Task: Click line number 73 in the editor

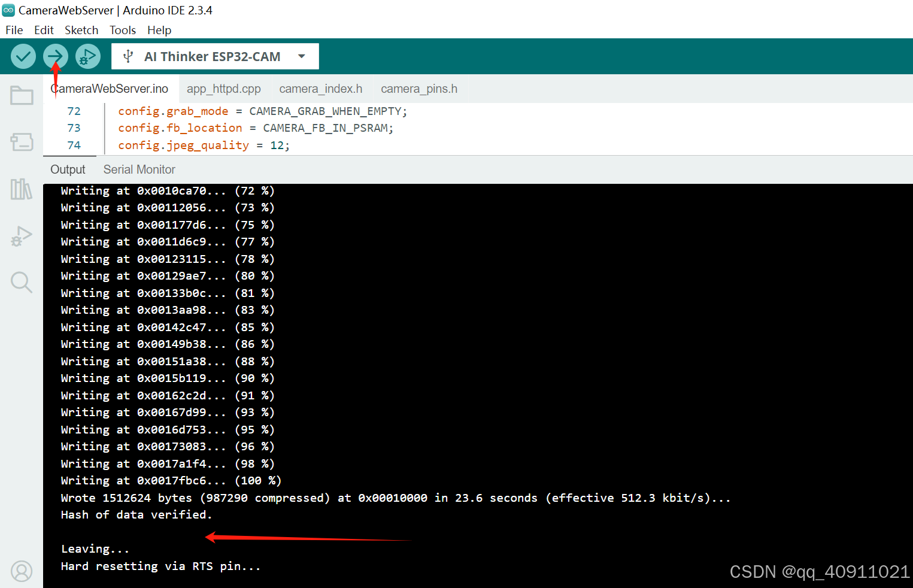Action: pyautogui.click(x=74, y=128)
